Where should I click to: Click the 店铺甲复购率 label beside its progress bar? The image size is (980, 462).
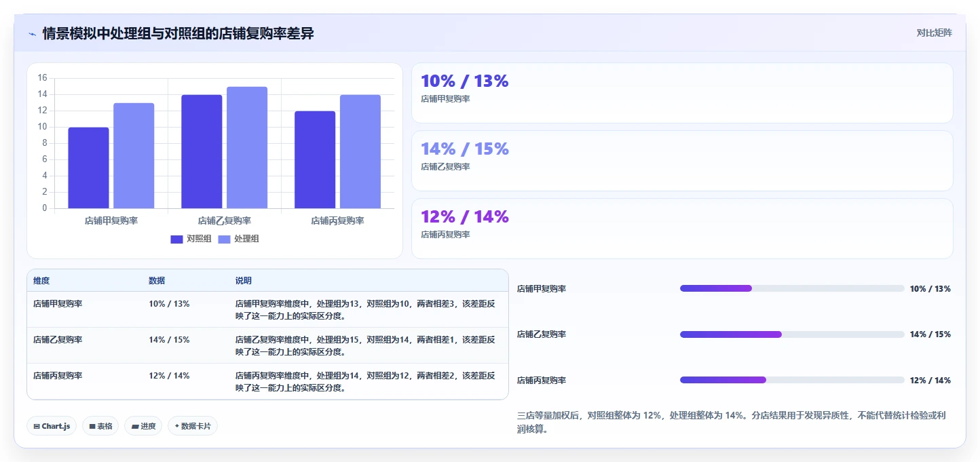click(x=542, y=289)
